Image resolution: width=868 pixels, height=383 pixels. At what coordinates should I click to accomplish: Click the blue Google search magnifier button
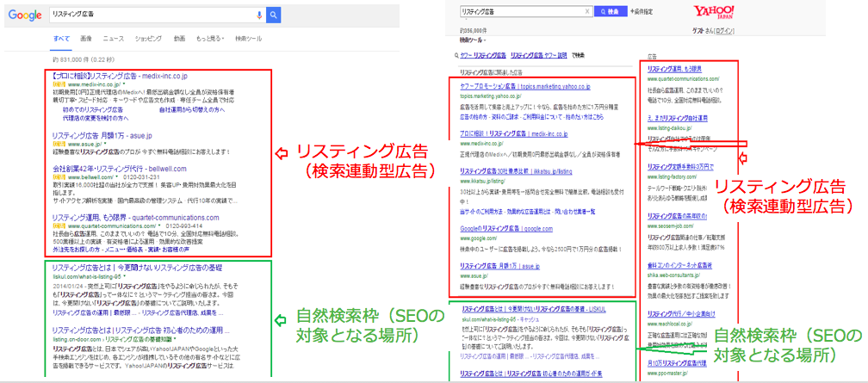click(x=273, y=15)
